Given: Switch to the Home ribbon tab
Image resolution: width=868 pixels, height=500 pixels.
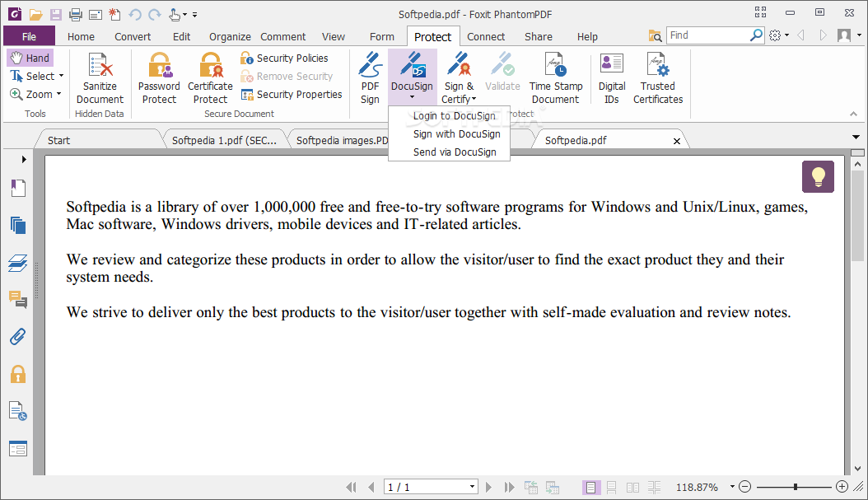Looking at the screenshot, I should pyautogui.click(x=81, y=37).
